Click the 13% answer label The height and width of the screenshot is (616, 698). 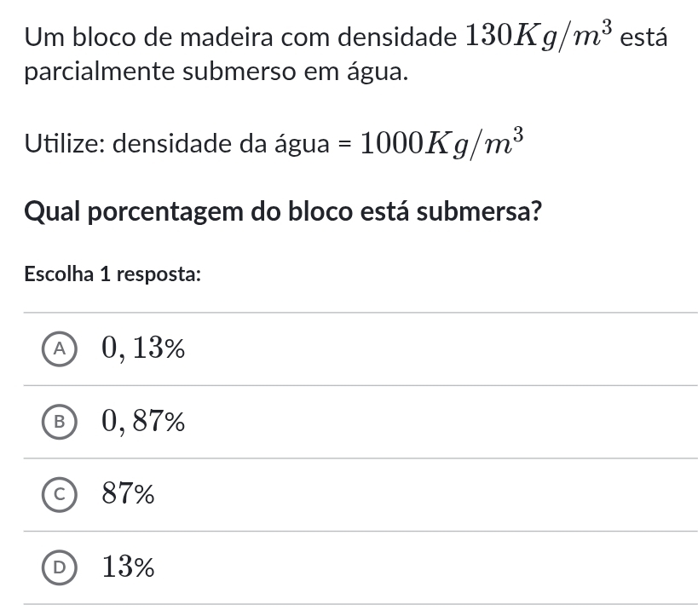pos(129,566)
